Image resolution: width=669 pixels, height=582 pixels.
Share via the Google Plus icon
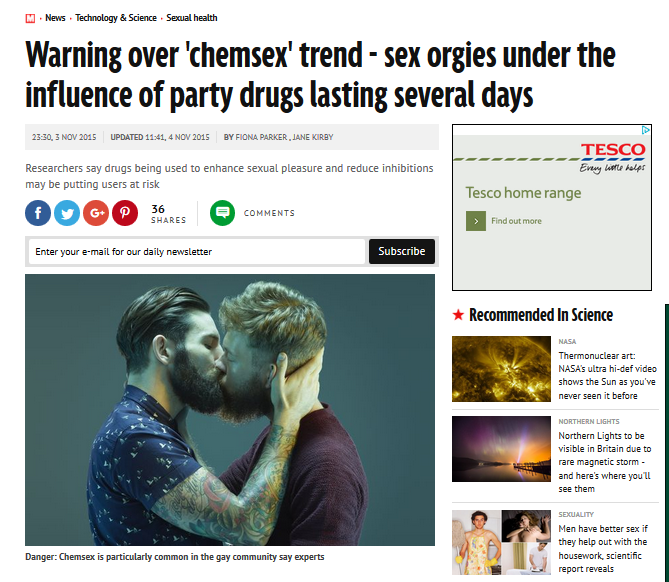click(96, 213)
